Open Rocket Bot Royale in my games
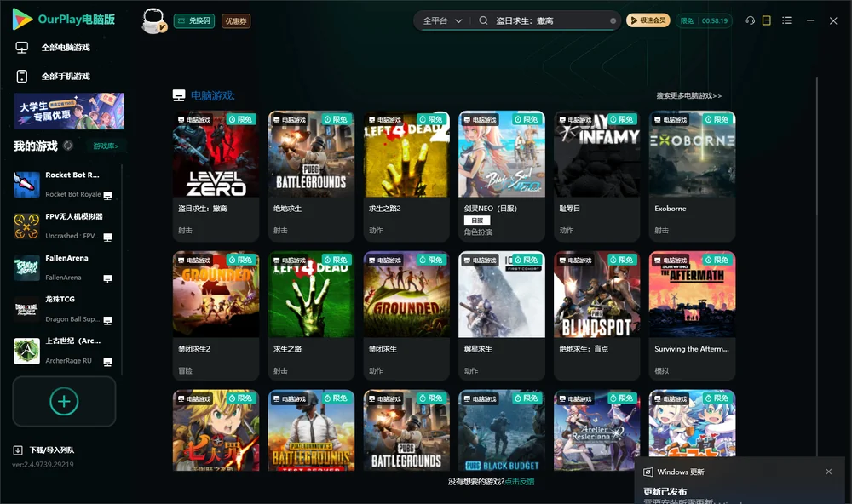Viewport: 852px width, 504px height. click(x=64, y=184)
